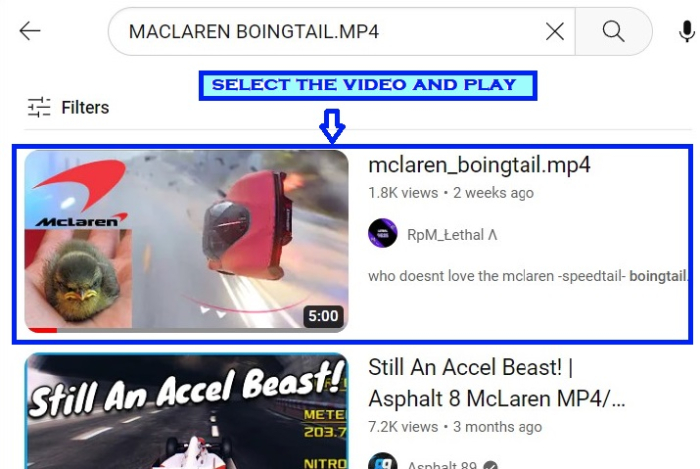Click the Asphalt 89 channel avatar

pyautogui.click(x=383, y=461)
